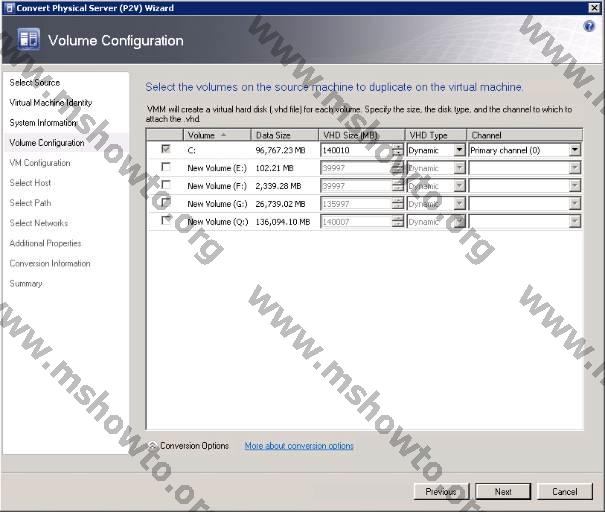Click the Data Size column header
The height and width of the screenshot is (512, 605).
[x=284, y=134]
